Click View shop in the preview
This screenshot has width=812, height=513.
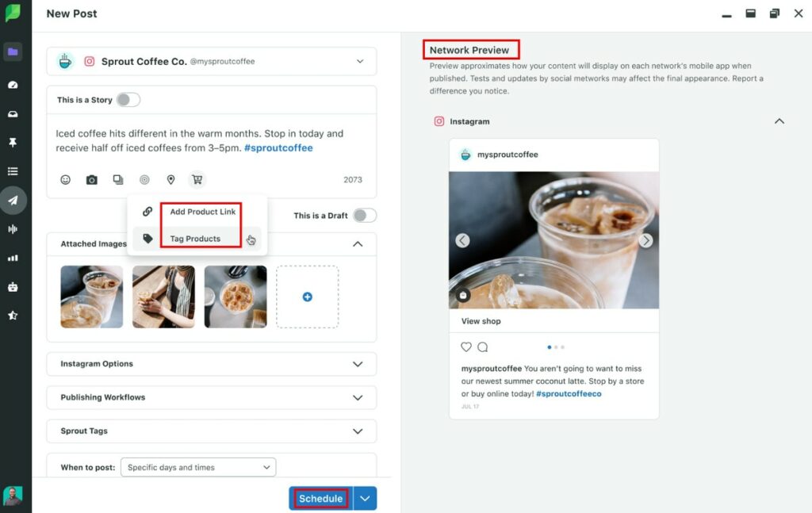pos(481,321)
